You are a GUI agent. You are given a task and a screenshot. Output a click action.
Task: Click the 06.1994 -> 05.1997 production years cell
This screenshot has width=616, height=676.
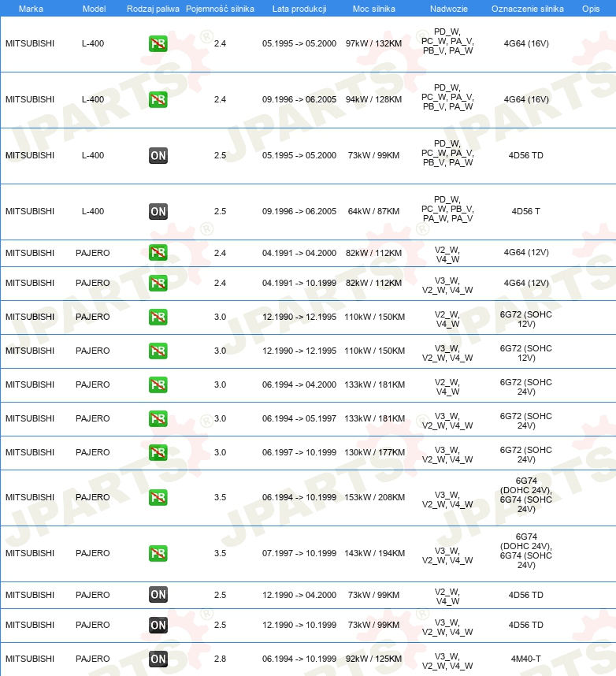coord(299,418)
